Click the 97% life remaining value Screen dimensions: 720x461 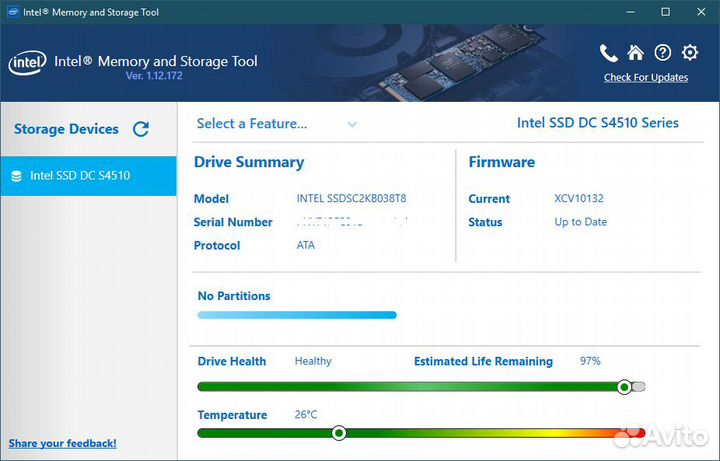pyautogui.click(x=590, y=361)
